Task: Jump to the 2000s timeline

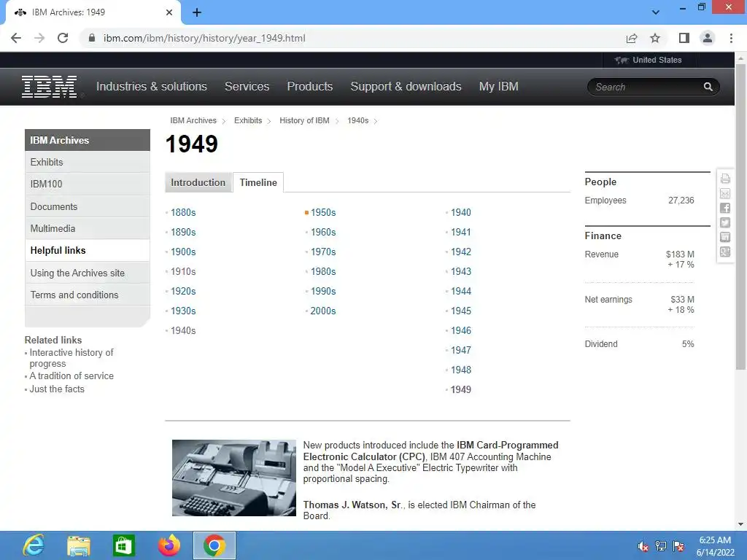Action: [x=323, y=311]
